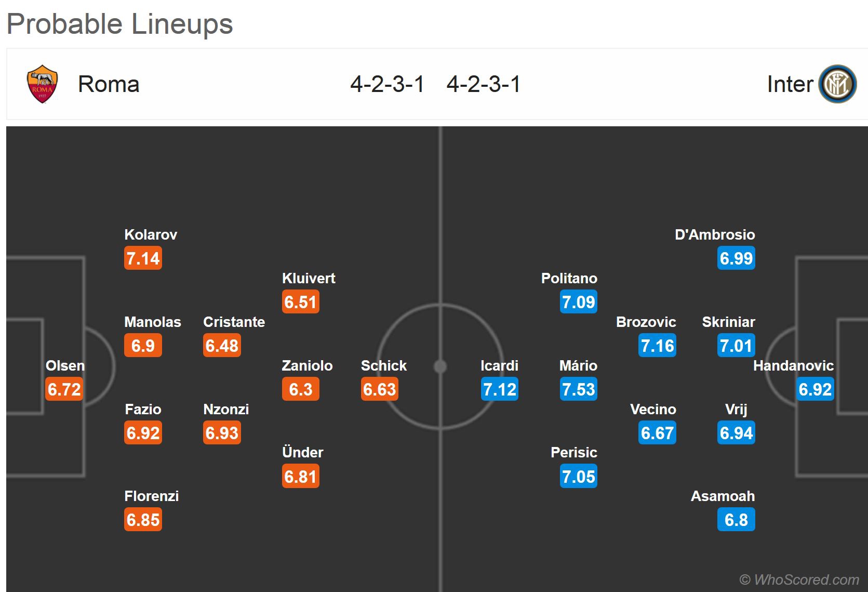
Task: Open the Inter team name link
Action: 790,84
